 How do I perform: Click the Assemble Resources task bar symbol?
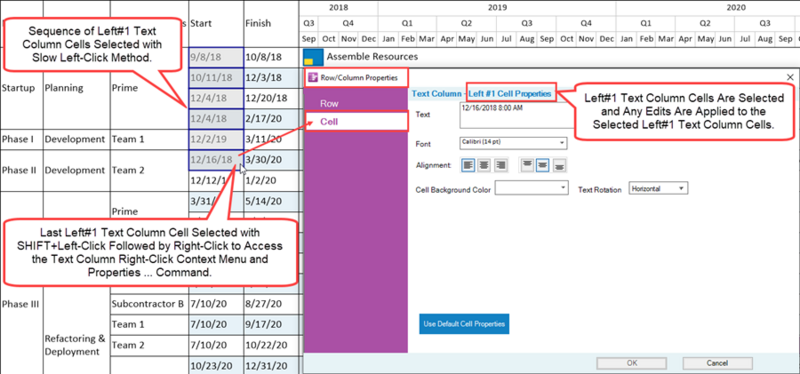click(313, 57)
